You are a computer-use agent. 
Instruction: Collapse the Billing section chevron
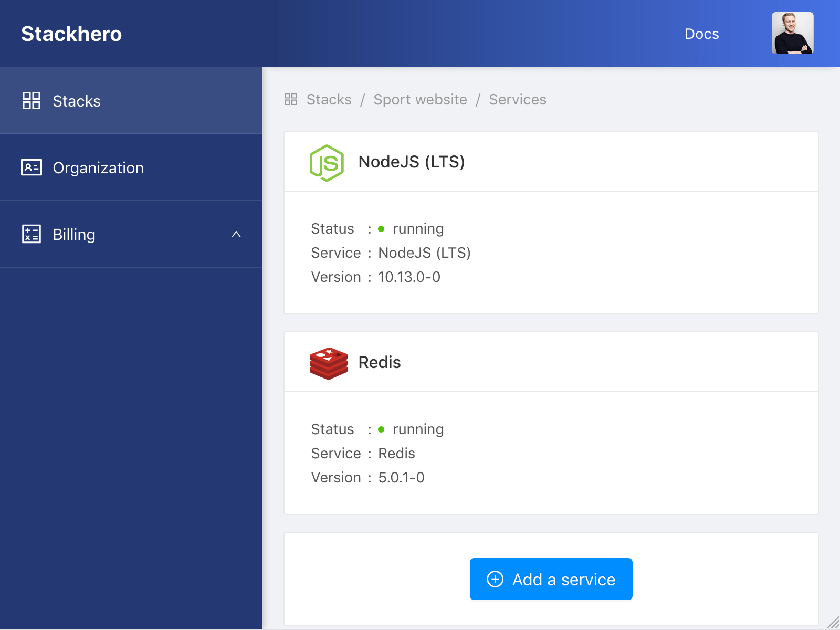point(237,234)
